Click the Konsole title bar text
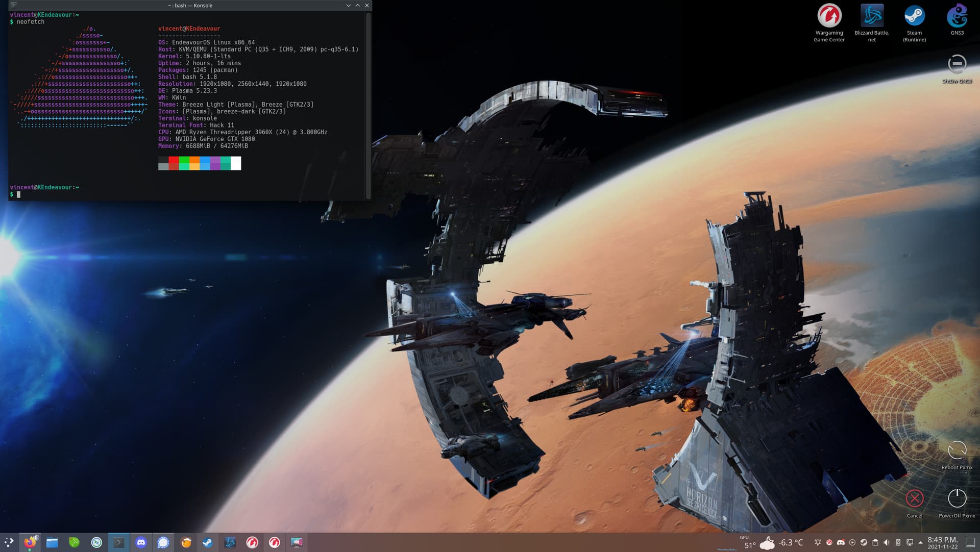 [190, 5]
